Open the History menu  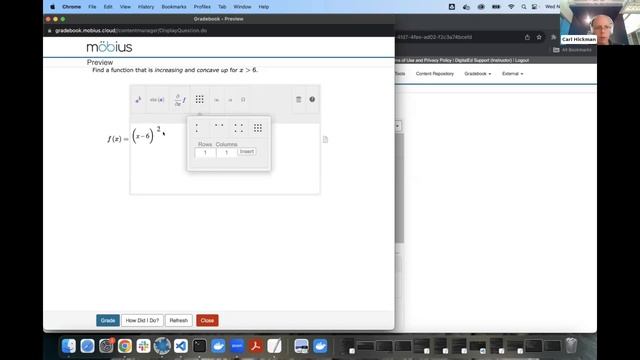pos(146,7)
